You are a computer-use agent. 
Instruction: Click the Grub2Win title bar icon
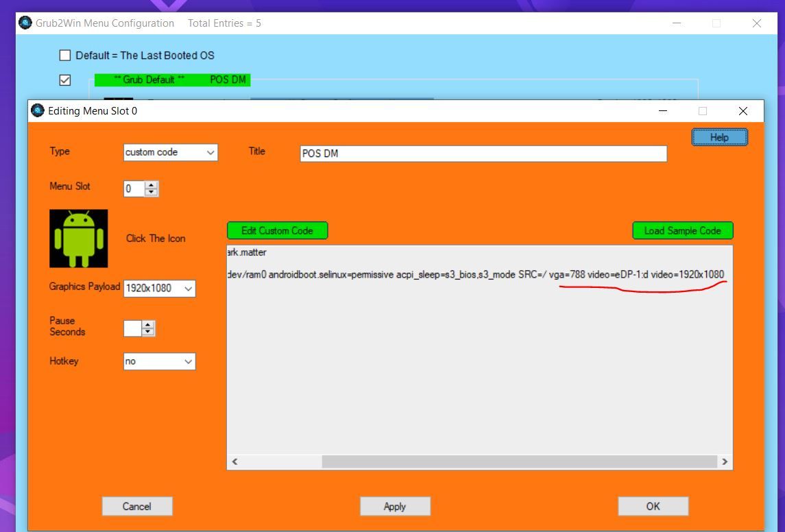(25, 23)
